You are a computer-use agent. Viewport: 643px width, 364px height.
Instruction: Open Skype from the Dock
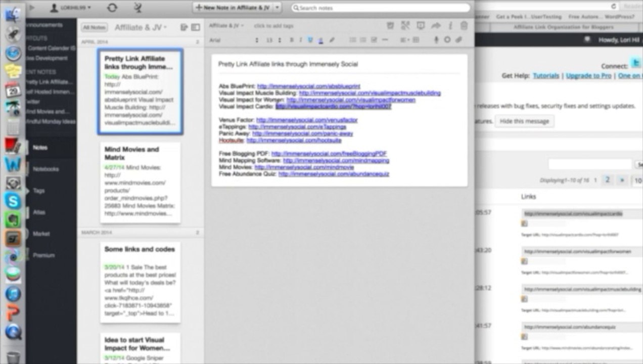[13, 201]
